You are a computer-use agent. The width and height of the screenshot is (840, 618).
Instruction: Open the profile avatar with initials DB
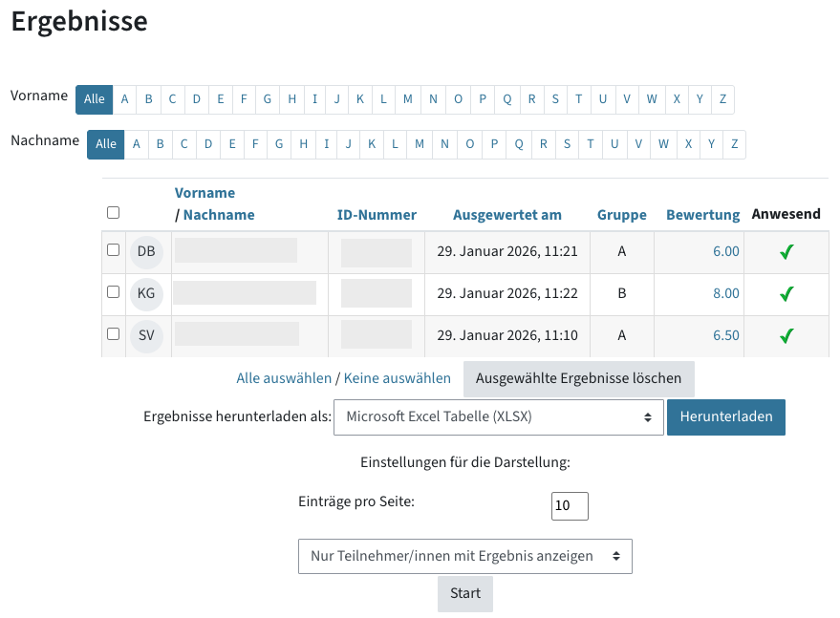coord(146,251)
